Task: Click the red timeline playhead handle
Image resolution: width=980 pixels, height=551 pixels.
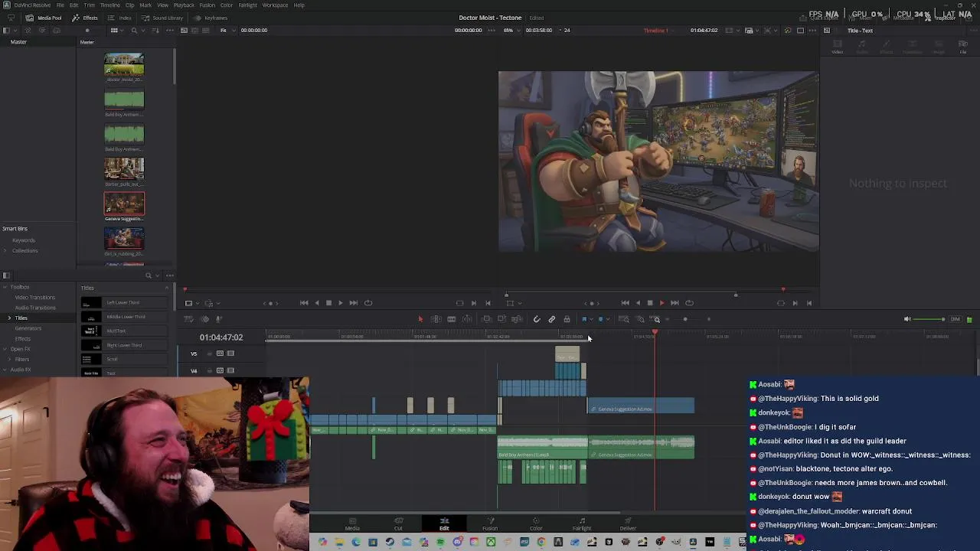Action: point(655,332)
